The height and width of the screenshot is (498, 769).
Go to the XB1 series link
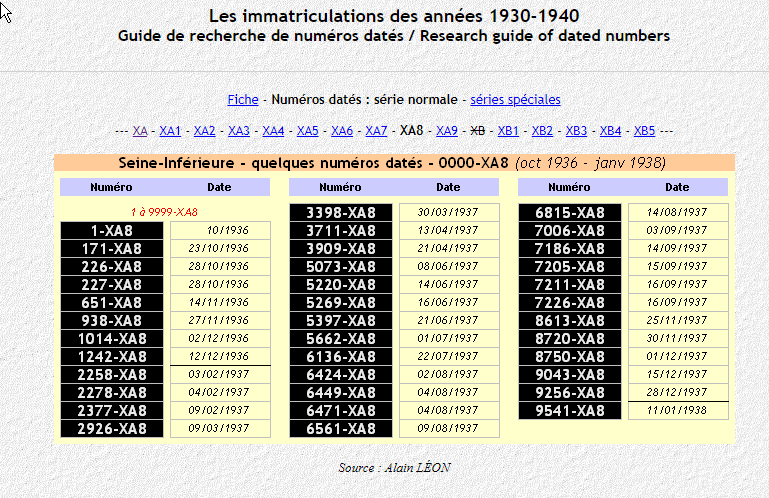point(508,131)
